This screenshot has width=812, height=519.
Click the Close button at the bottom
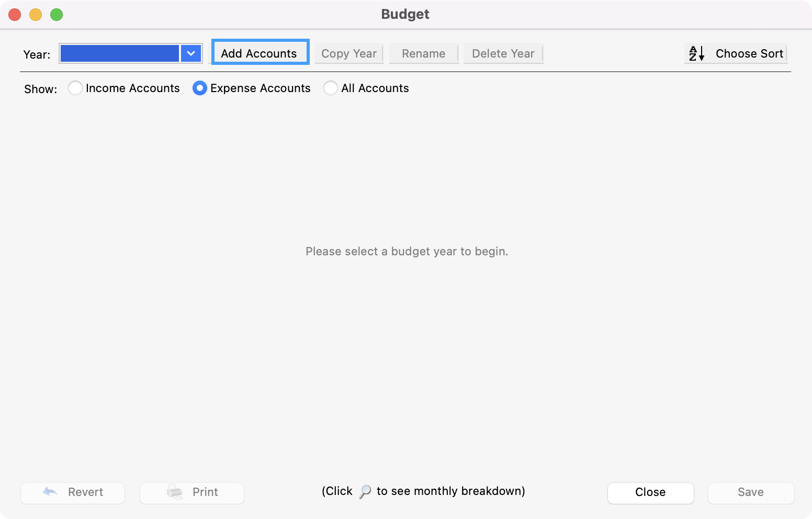click(x=650, y=493)
